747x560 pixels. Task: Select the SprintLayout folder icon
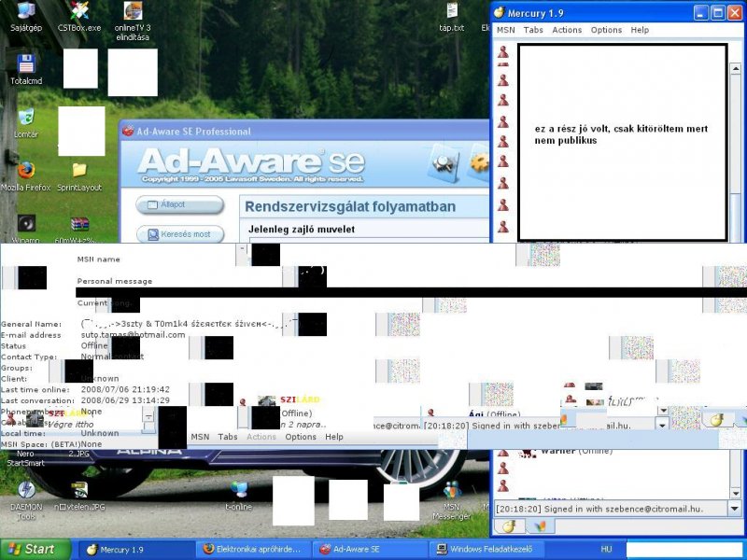[79, 176]
